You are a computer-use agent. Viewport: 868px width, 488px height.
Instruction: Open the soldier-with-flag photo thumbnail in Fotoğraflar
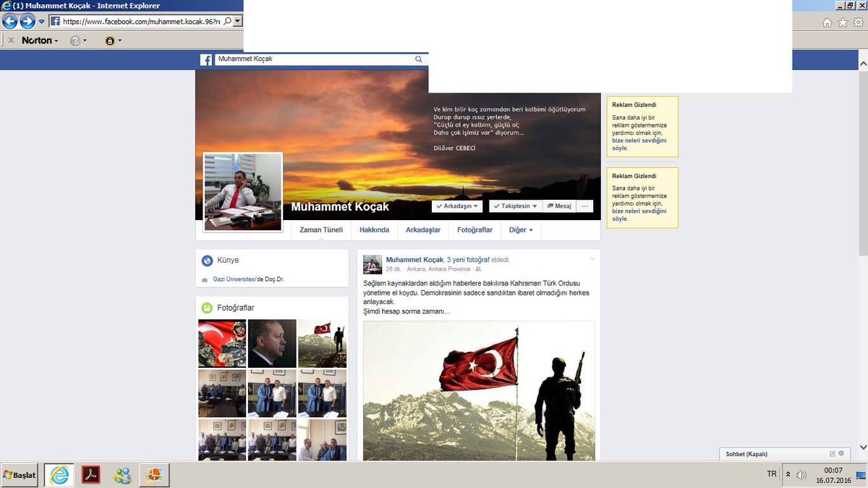tap(322, 343)
